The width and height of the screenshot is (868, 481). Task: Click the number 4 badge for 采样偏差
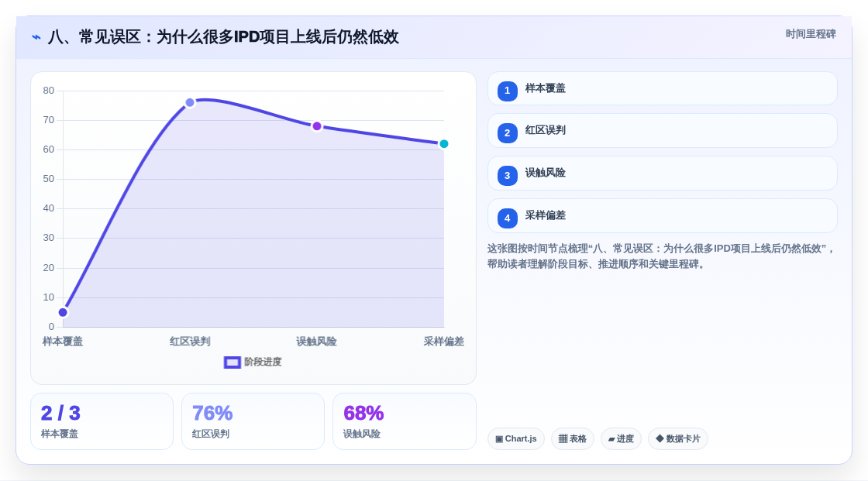coord(507,218)
